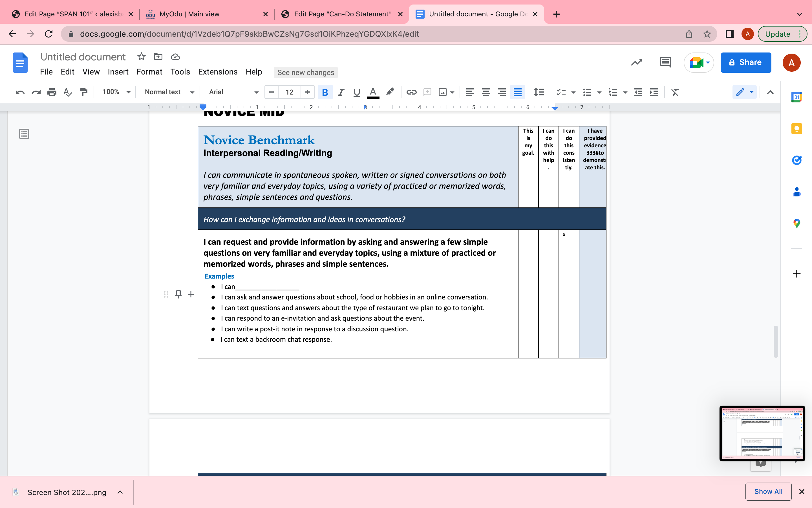The image size is (812, 508).
Task: Open line and paragraph spacing
Action: point(539,92)
